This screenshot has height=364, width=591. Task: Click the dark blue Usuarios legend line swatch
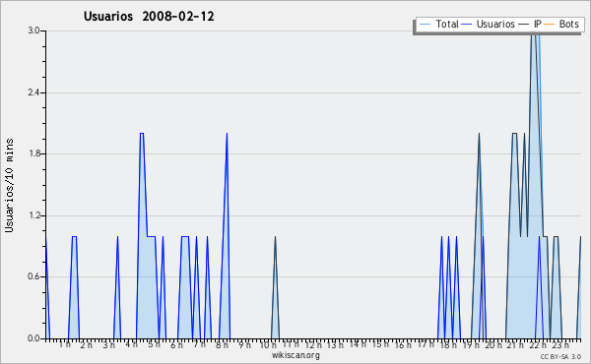(x=467, y=25)
